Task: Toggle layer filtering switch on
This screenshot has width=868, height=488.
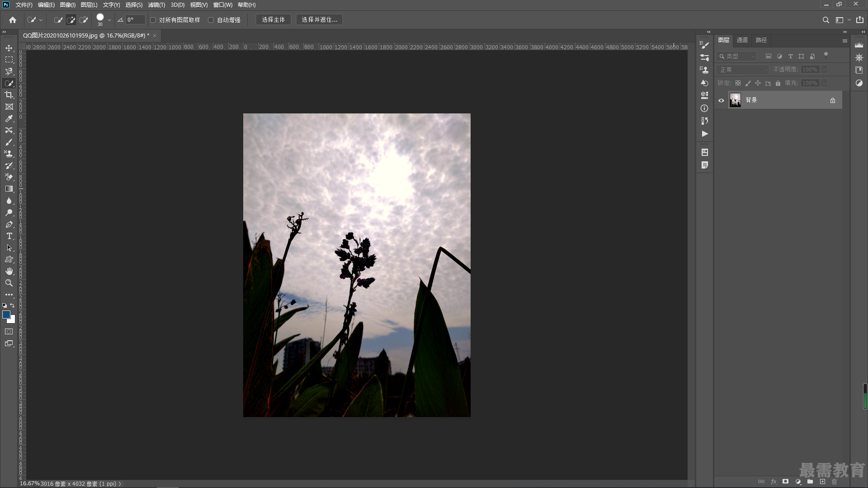Action: point(826,55)
